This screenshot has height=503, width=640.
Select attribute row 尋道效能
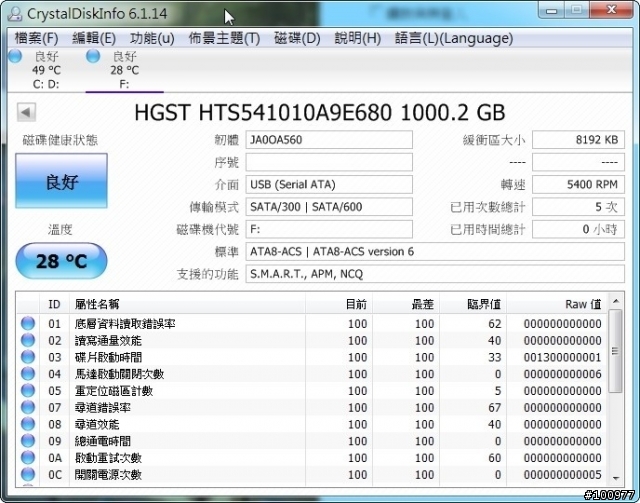tap(312, 424)
